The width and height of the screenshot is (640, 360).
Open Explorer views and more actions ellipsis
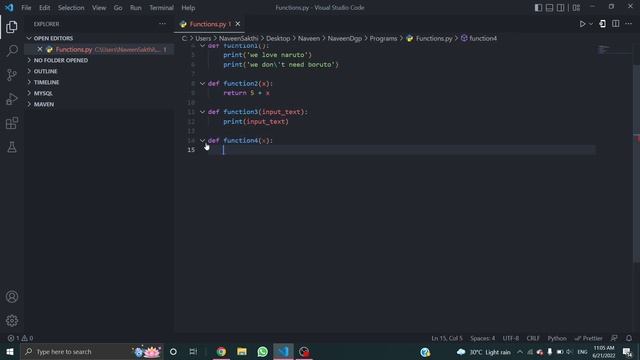pos(162,24)
